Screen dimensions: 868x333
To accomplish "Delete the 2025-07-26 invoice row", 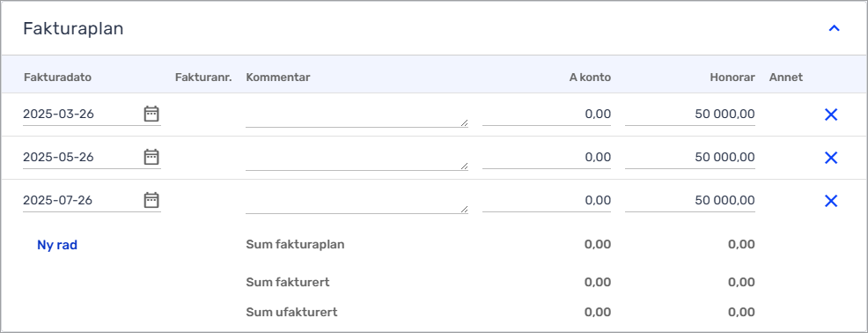I will pyautogui.click(x=831, y=201).
